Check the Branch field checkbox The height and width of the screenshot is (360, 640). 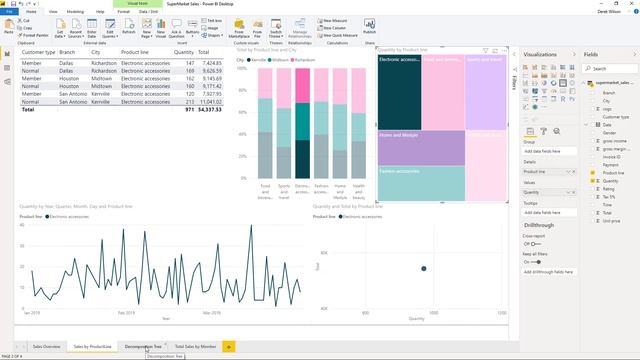coord(593,93)
